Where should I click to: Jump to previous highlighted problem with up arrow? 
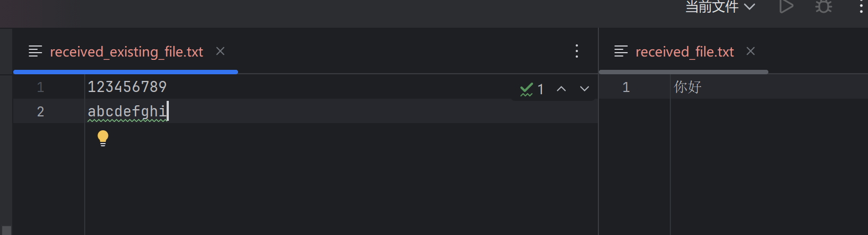tap(561, 89)
